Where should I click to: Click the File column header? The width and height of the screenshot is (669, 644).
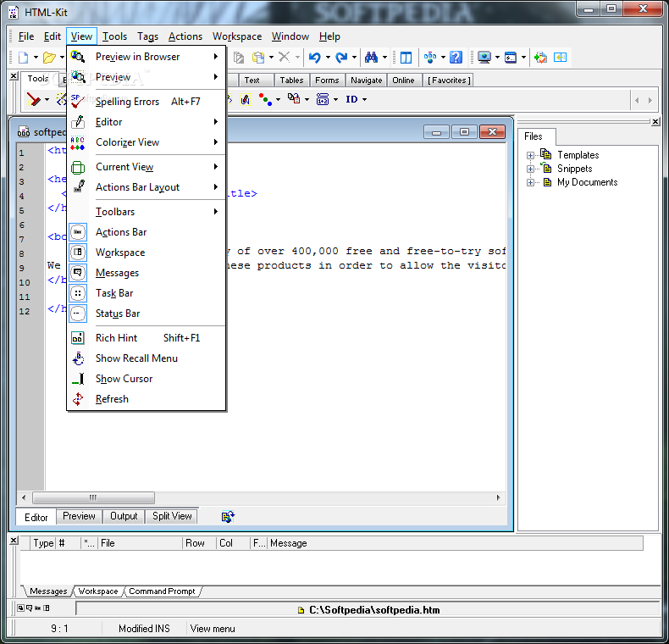point(140,543)
